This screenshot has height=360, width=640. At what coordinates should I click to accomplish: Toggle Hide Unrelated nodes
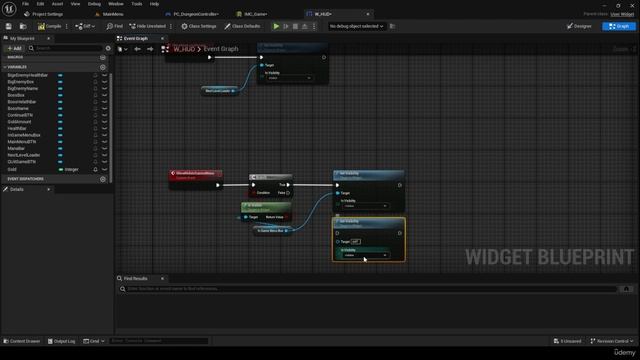tap(147, 26)
